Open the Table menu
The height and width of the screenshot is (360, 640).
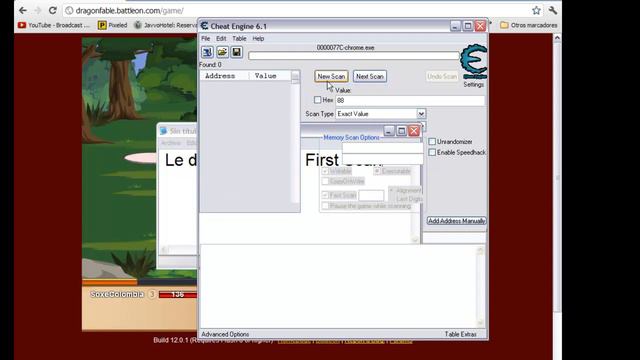pos(239,38)
